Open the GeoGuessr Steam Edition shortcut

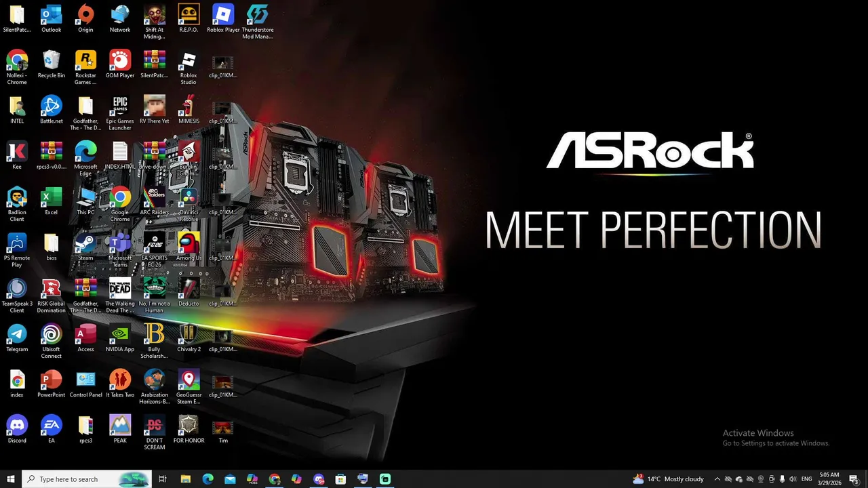tap(189, 386)
